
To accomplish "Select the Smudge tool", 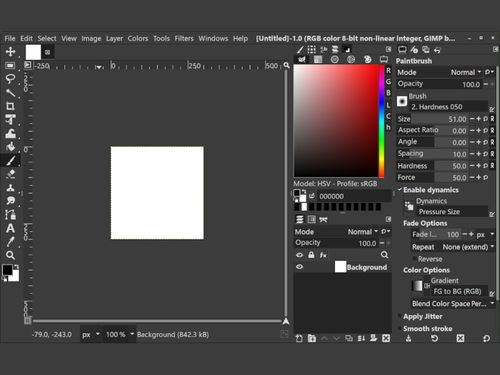I will pyautogui.click(x=10, y=201).
